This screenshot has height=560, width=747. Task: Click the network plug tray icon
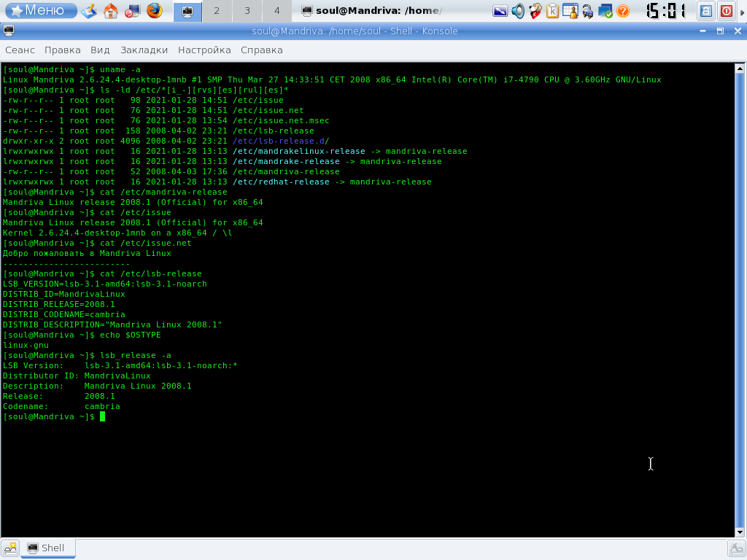coord(588,11)
